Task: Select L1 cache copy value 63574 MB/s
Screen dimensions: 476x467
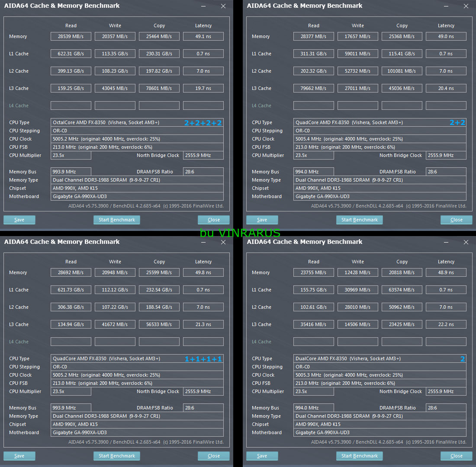Action: (402, 290)
